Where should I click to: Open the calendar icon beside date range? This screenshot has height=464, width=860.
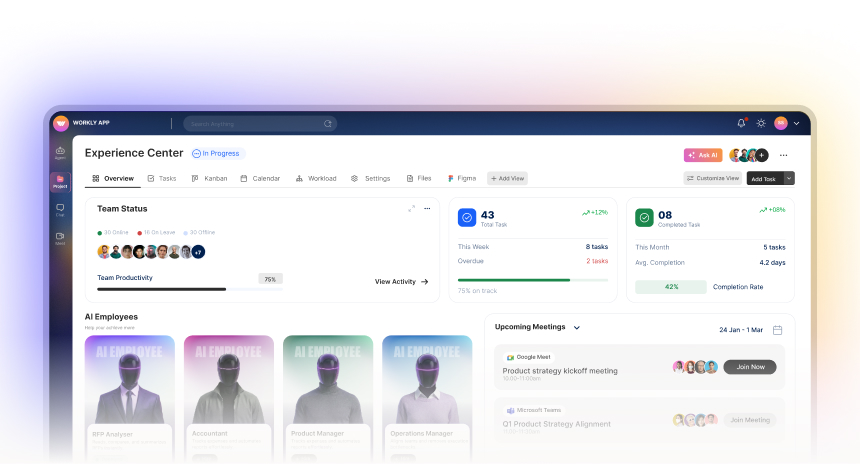777,330
